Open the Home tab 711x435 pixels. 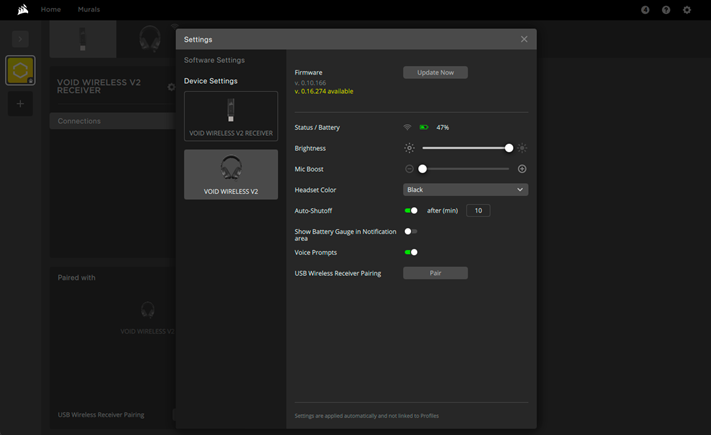51,10
